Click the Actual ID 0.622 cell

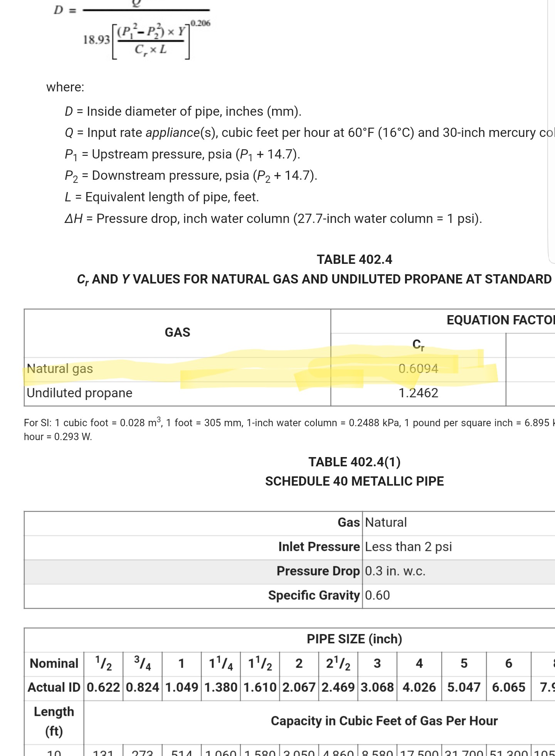[103, 687]
